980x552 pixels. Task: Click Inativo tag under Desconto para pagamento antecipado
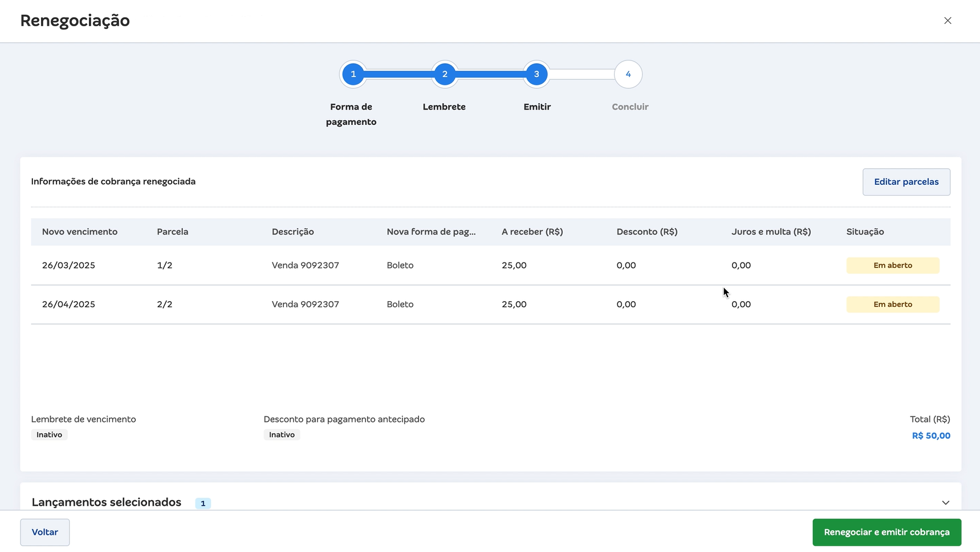(x=282, y=435)
